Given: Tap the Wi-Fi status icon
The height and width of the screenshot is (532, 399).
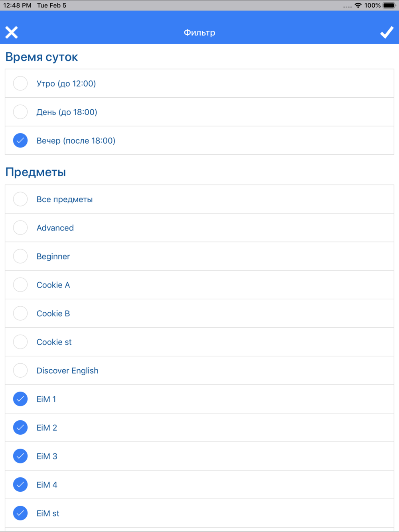Looking at the screenshot, I should (x=358, y=6).
